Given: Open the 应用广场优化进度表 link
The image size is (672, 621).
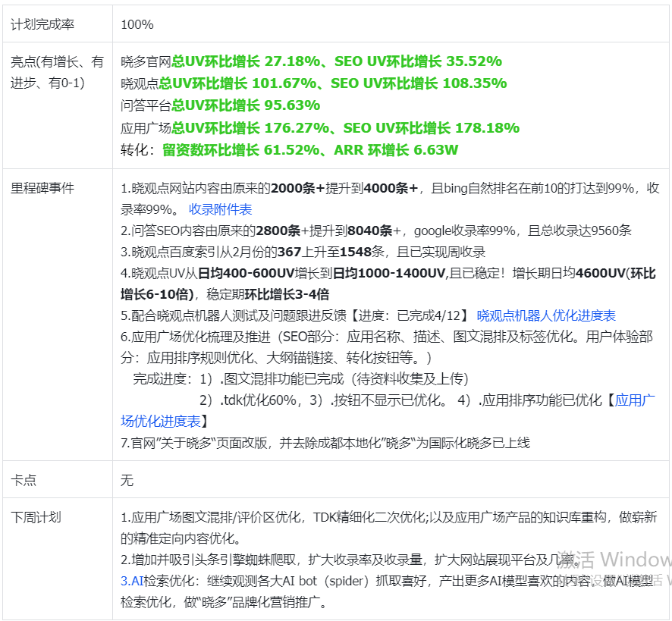Looking at the screenshot, I should point(388,410).
